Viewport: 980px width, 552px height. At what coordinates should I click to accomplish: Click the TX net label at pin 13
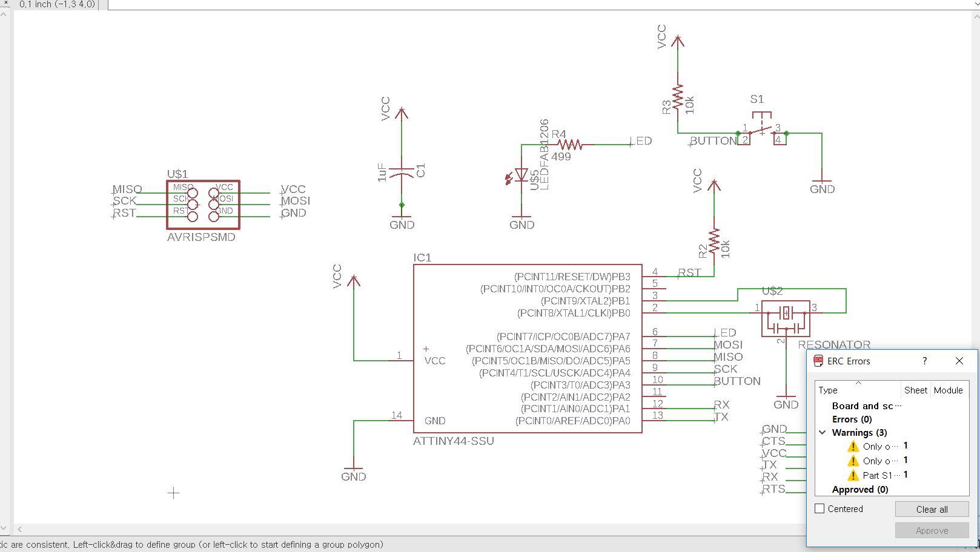tap(721, 416)
